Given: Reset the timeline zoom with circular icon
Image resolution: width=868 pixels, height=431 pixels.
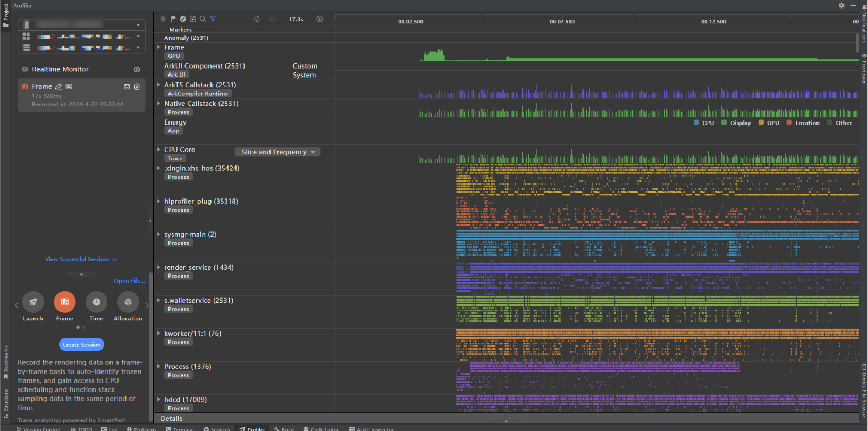Looking at the screenshot, I should point(257,19).
